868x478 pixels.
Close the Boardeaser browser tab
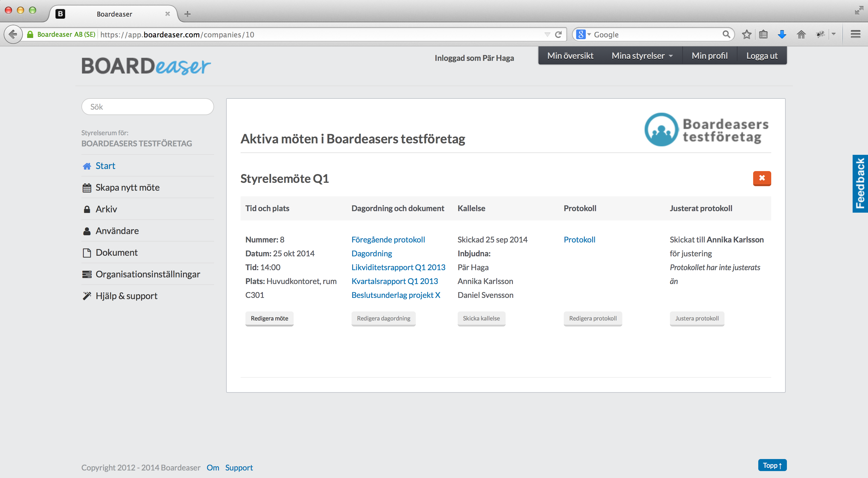point(167,14)
